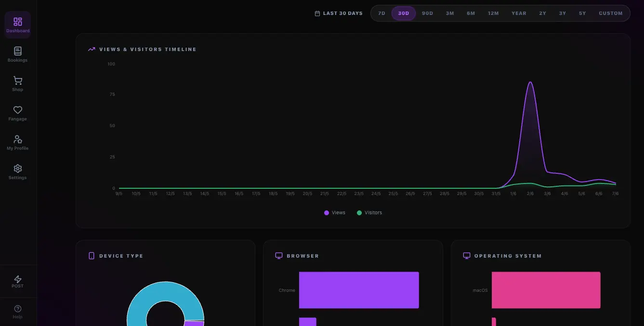Click the views peak at 2/6
This screenshot has height=326, width=644.
pos(530,82)
